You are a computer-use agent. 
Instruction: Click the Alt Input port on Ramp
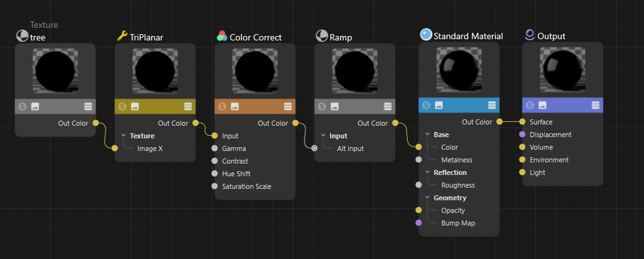[x=314, y=148]
